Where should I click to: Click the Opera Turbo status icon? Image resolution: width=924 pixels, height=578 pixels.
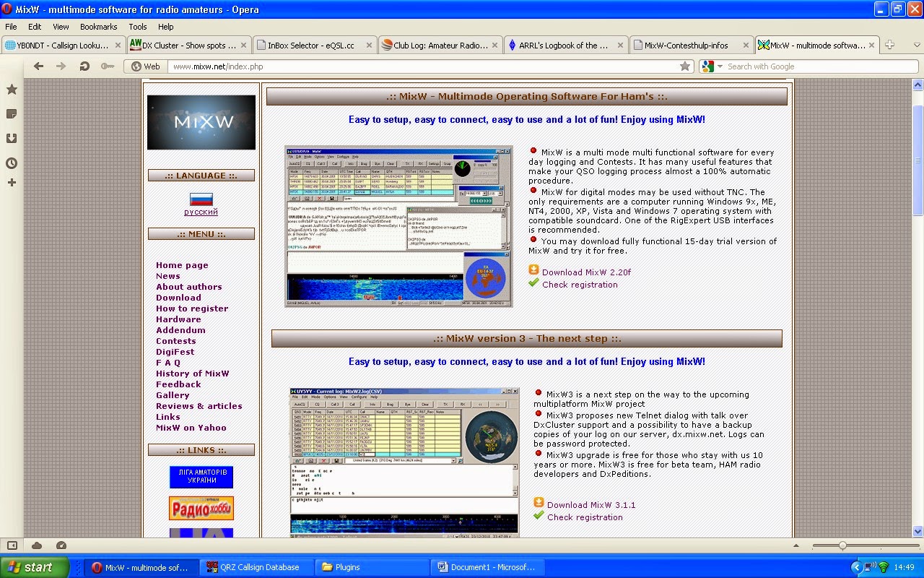[61, 545]
